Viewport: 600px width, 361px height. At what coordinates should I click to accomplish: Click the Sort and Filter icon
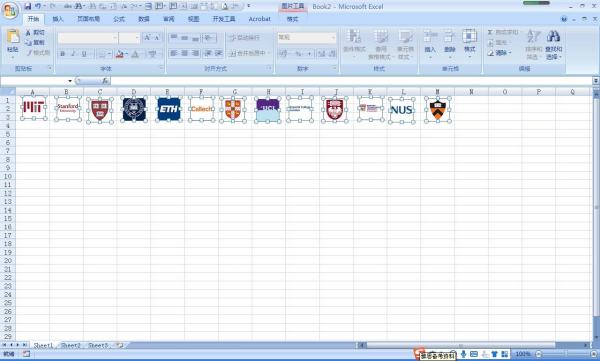click(x=533, y=37)
